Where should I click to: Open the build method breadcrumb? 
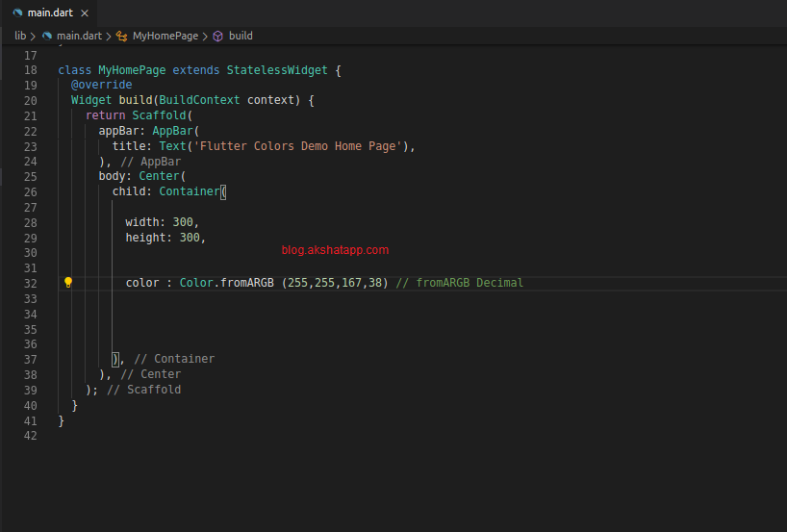[x=241, y=36]
